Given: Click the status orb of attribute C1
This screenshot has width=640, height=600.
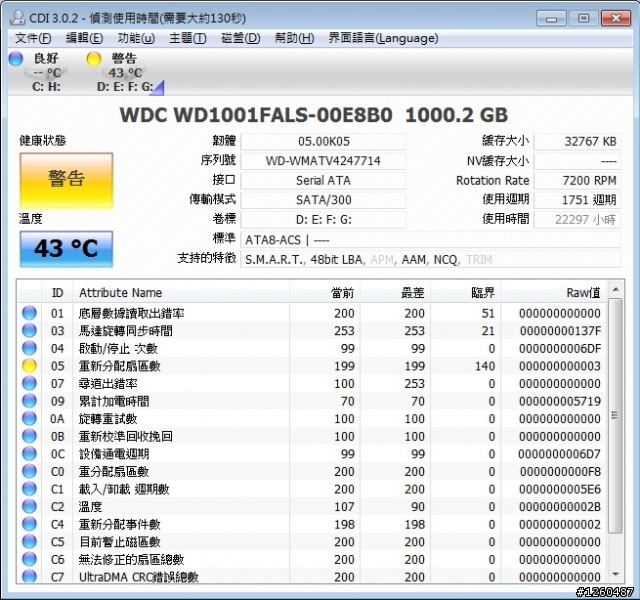Looking at the screenshot, I should [x=29, y=489].
